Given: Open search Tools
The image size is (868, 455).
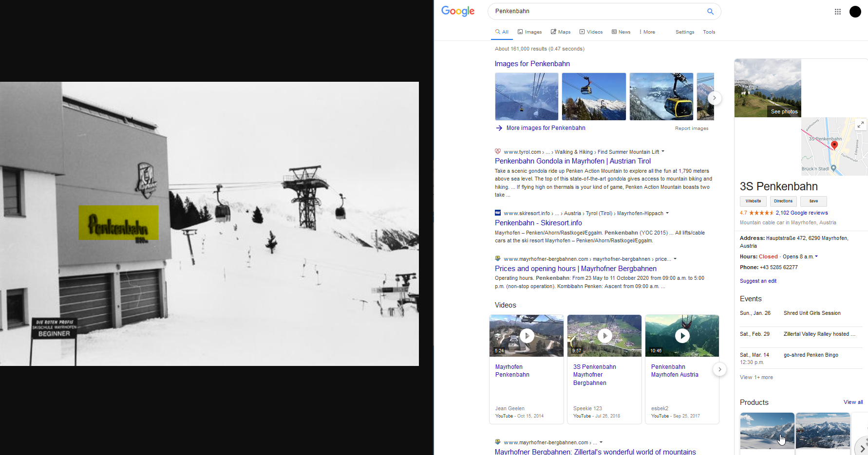Looking at the screenshot, I should tap(709, 32).
